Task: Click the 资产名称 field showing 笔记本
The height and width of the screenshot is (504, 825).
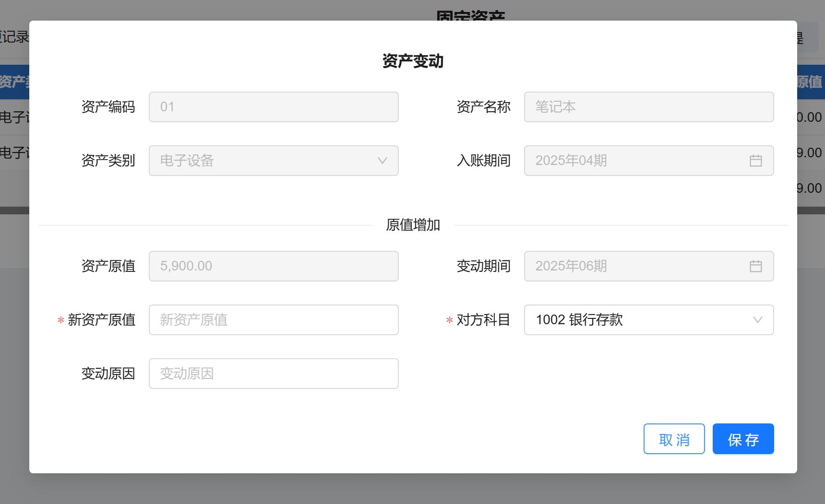Action: pyautogui.click(x=648, y=107)
